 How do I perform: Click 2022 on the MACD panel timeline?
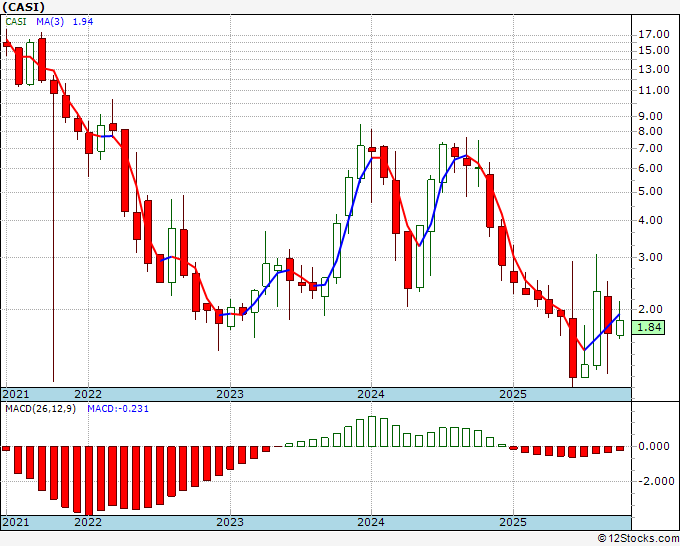click(88, 522)
